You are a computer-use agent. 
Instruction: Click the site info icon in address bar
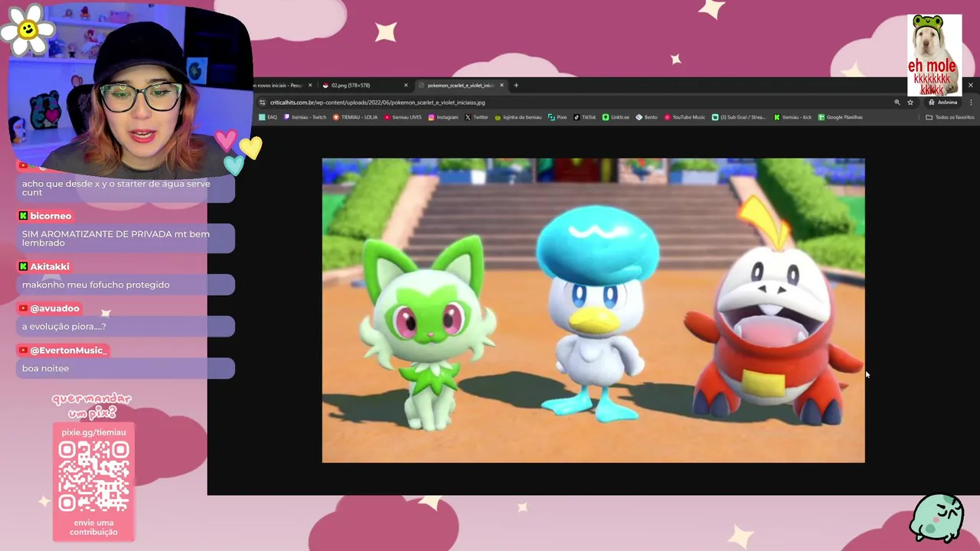pyautogui.click(x=262, y=102)
